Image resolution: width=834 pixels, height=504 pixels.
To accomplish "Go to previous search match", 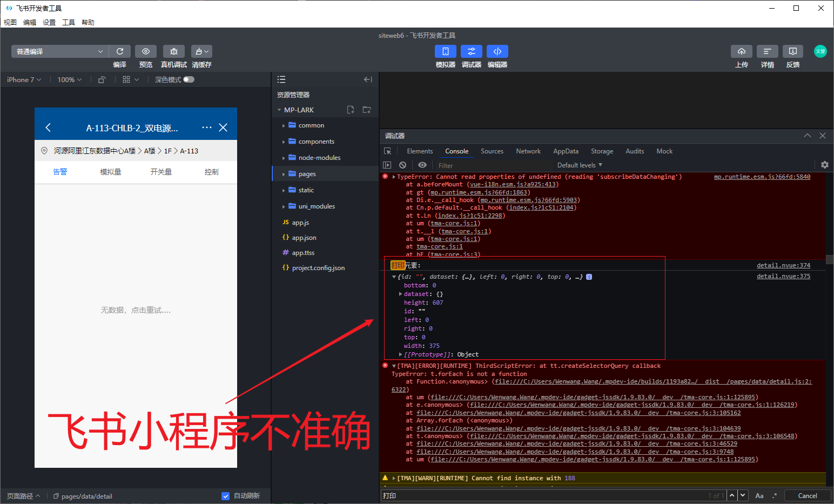I will [x=732, y=495].
